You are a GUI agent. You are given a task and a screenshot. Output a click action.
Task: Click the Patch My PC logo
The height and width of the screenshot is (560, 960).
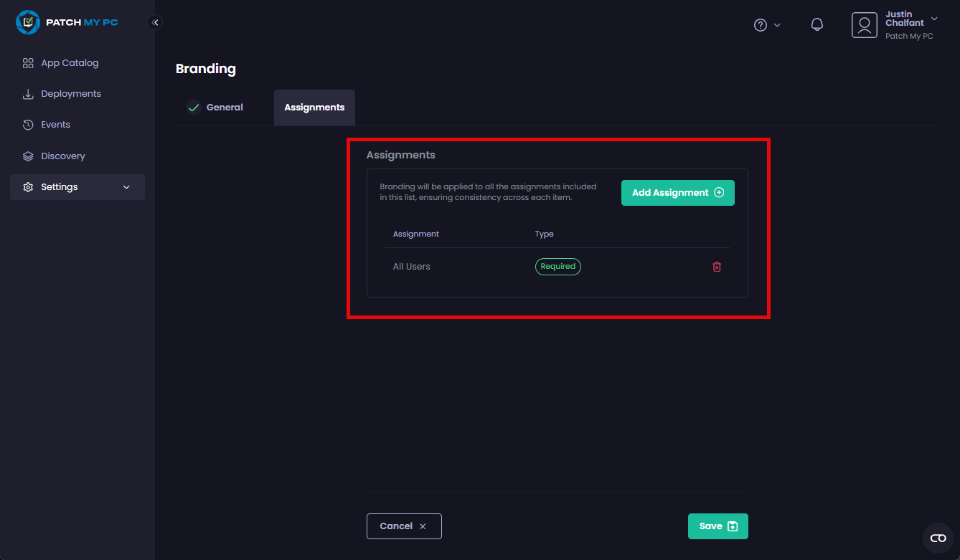[x=67, y=22]
